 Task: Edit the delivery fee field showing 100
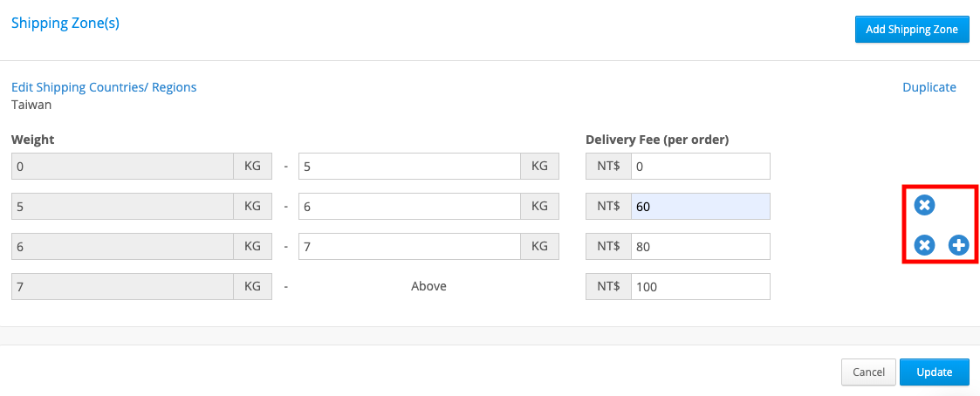pyautogui.click(x=701, y=286)
